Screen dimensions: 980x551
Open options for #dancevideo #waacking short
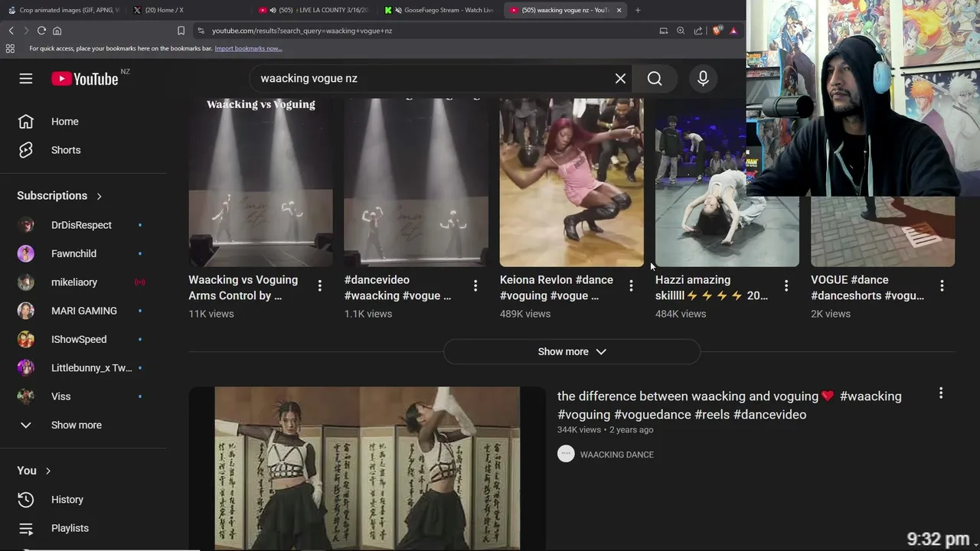tap(475, 285)
